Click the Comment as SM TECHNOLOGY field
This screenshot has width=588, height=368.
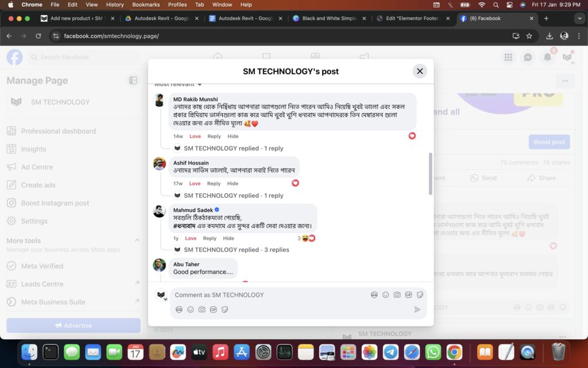[x=270, y=295]
